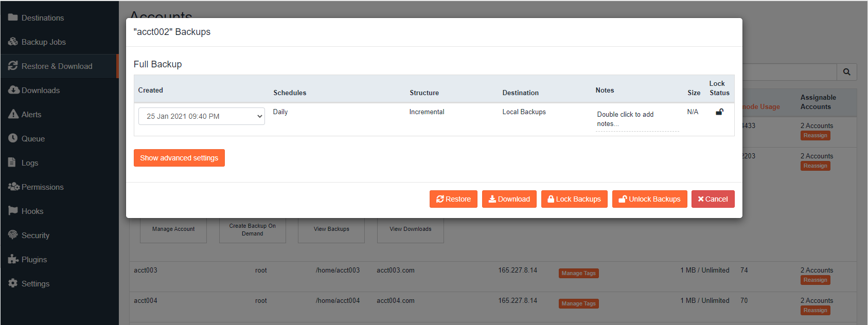Click Manage Tags for acct004
868x325 pixels.
point(579,304)
